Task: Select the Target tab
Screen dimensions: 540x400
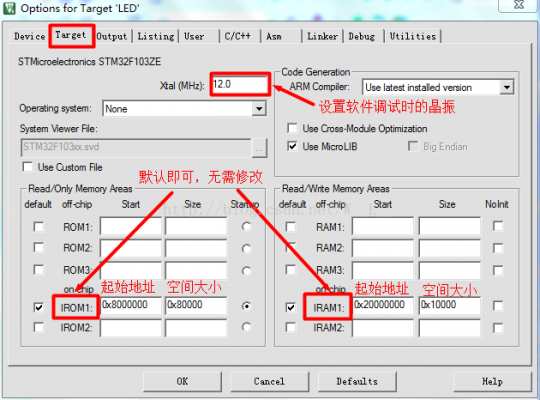Action: pyautogui.click(x=71, y=35)
